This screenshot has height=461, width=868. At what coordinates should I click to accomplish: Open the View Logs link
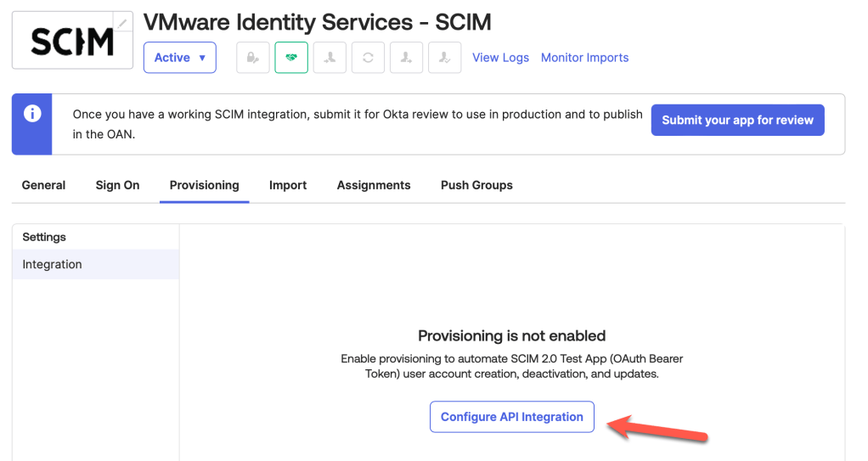(500, 58)
